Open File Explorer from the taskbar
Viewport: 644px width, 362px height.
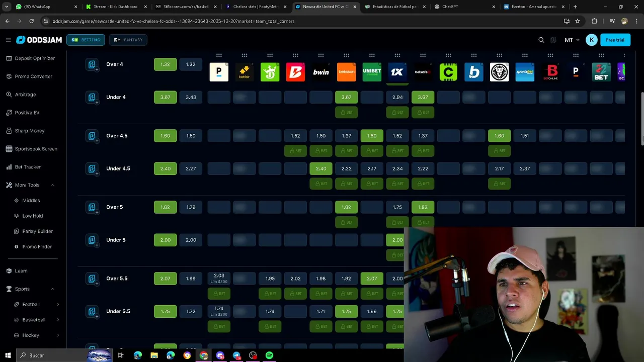154,355
